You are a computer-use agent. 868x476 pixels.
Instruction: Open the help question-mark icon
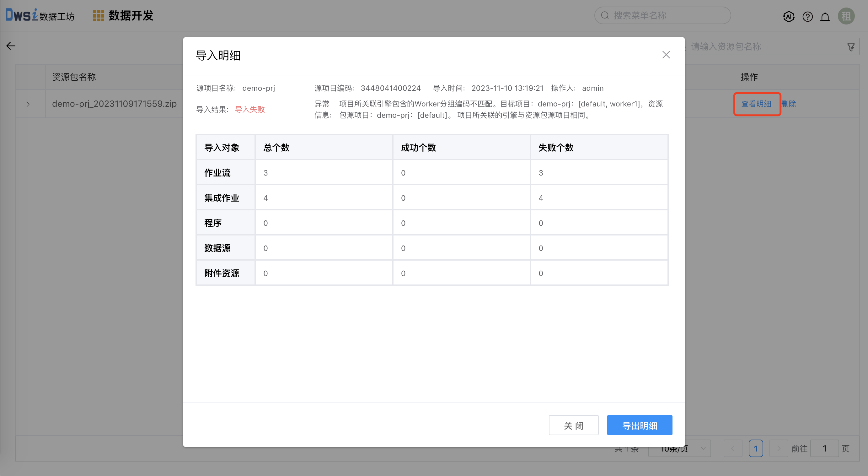click(x=807, y=16)
